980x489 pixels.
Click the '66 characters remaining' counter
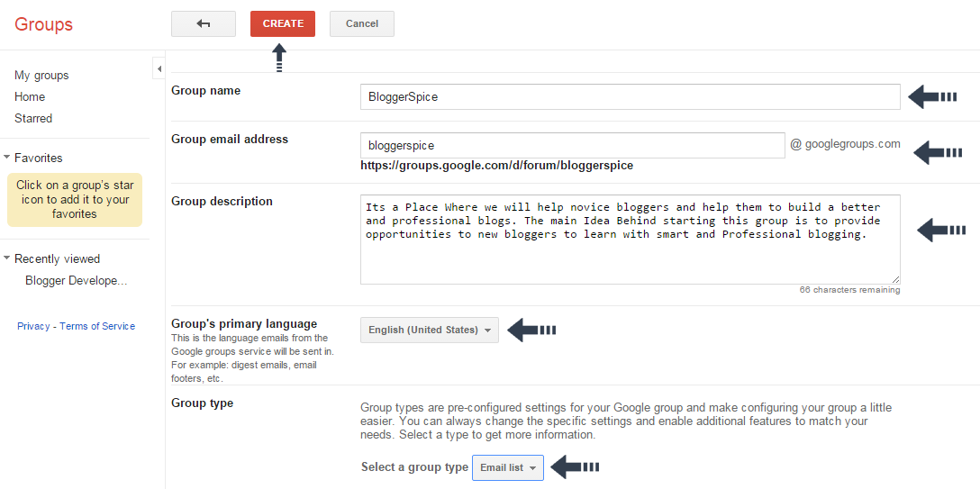point(849,290)
